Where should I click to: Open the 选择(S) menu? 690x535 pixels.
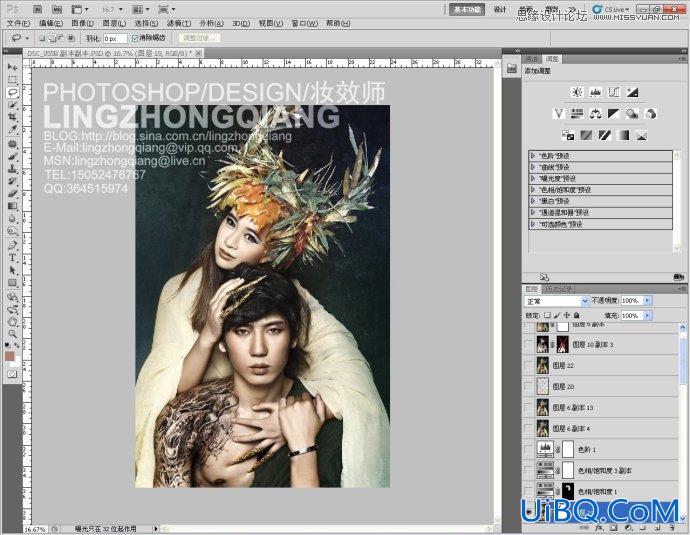click(x=146, y=23)
